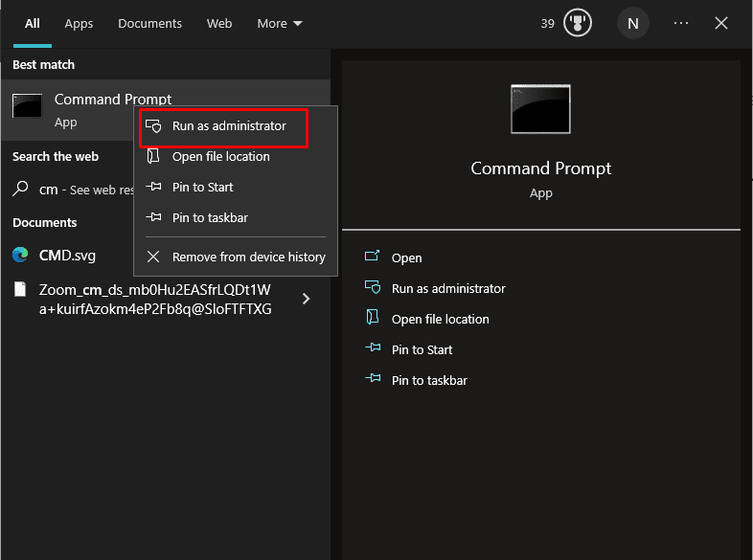This screenshot has width=753, height=560.
Task: Switch to the All tab
Action: 33,24
